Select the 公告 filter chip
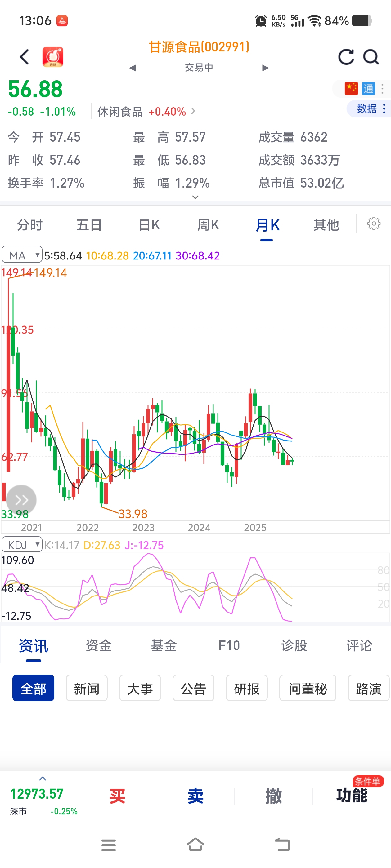Viewport: 391px width, 868px height. point(194,688)
